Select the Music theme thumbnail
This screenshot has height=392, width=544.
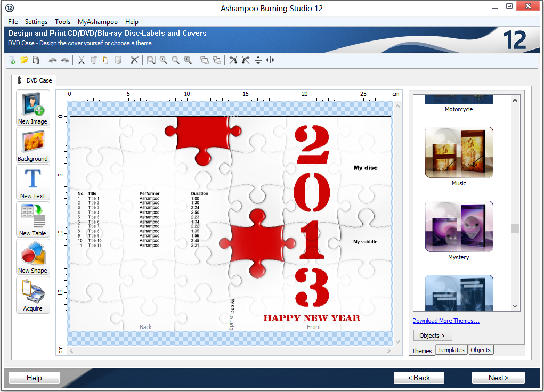[x=459, y=152]
